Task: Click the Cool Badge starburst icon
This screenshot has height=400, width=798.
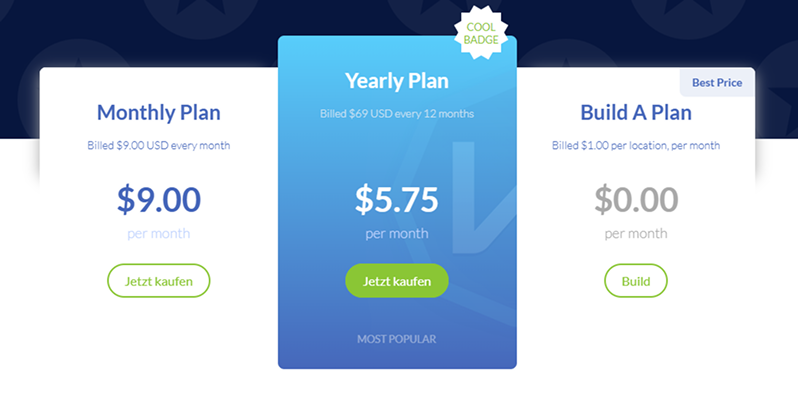Action: tap(481, 33)
